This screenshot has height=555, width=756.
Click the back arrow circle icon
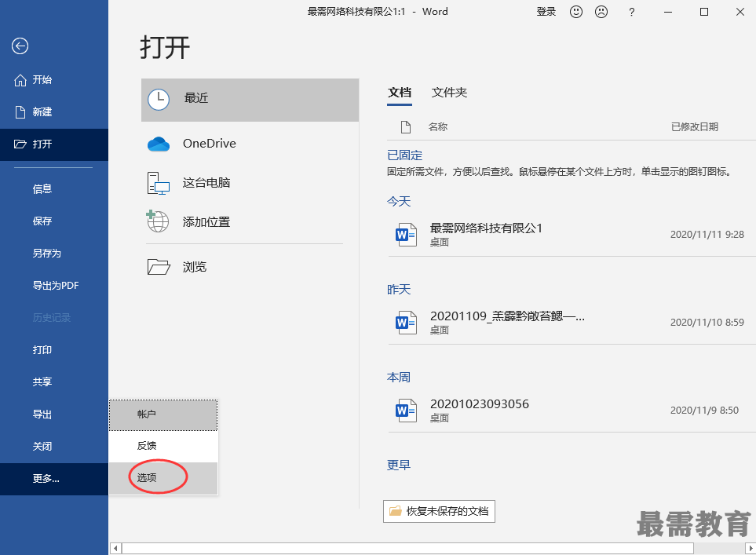[20, 46]
